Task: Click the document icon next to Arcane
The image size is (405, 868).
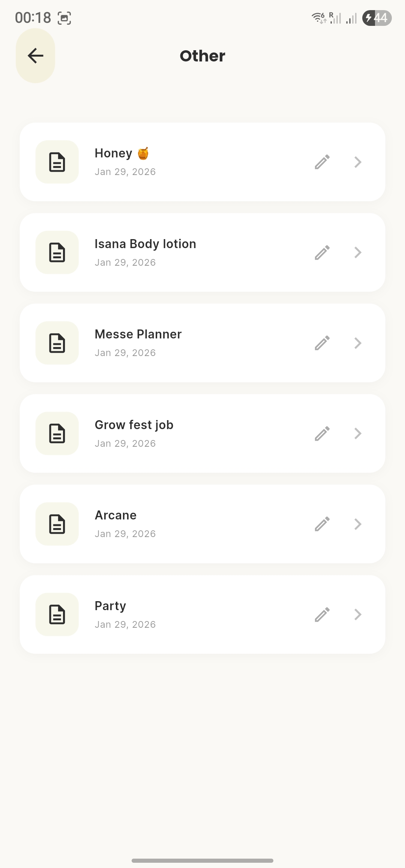Action: click(x=57, y=524)
